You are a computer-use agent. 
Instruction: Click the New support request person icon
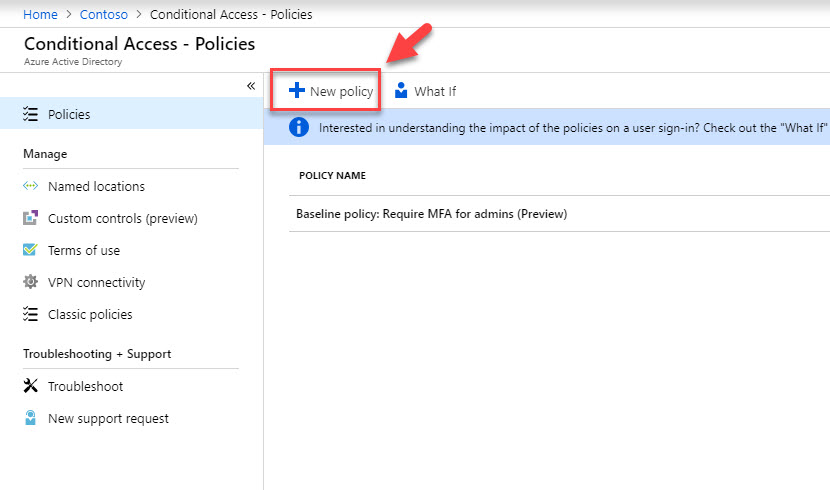pos(30,418)
